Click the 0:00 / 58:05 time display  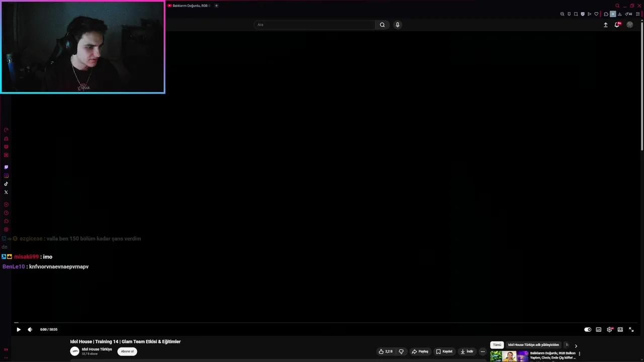pyautogui.click(x=49, y=329)
